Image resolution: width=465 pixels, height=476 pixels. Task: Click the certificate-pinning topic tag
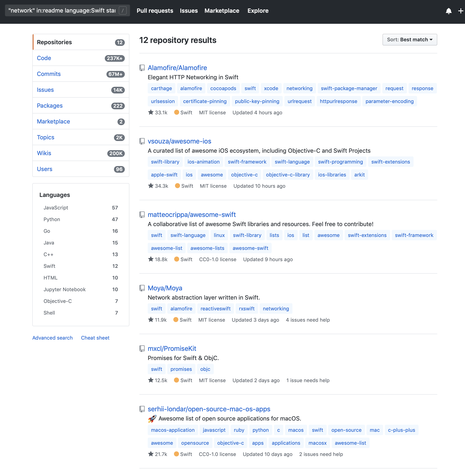click(204, 101)
